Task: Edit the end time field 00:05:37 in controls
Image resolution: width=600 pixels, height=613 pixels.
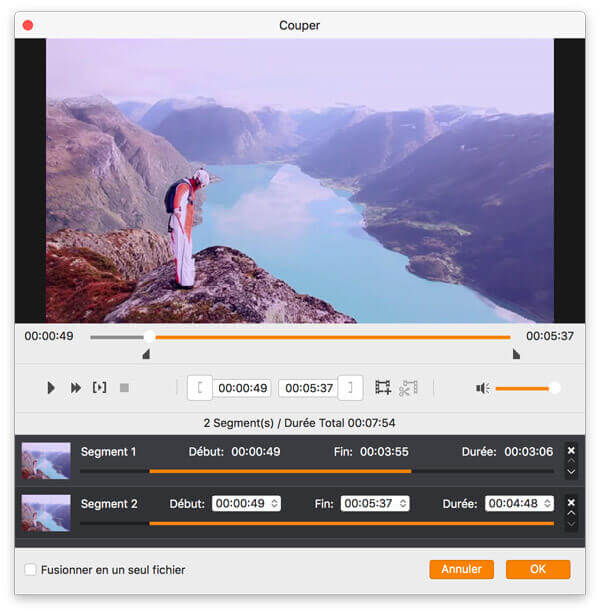Action: [308, 388]
